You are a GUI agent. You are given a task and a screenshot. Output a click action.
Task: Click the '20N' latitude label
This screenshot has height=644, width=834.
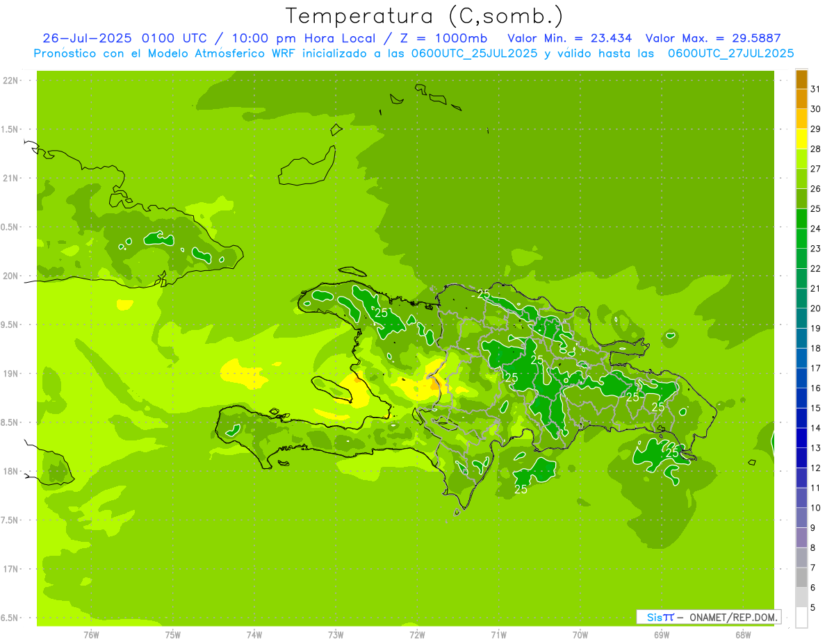[10, 276]
